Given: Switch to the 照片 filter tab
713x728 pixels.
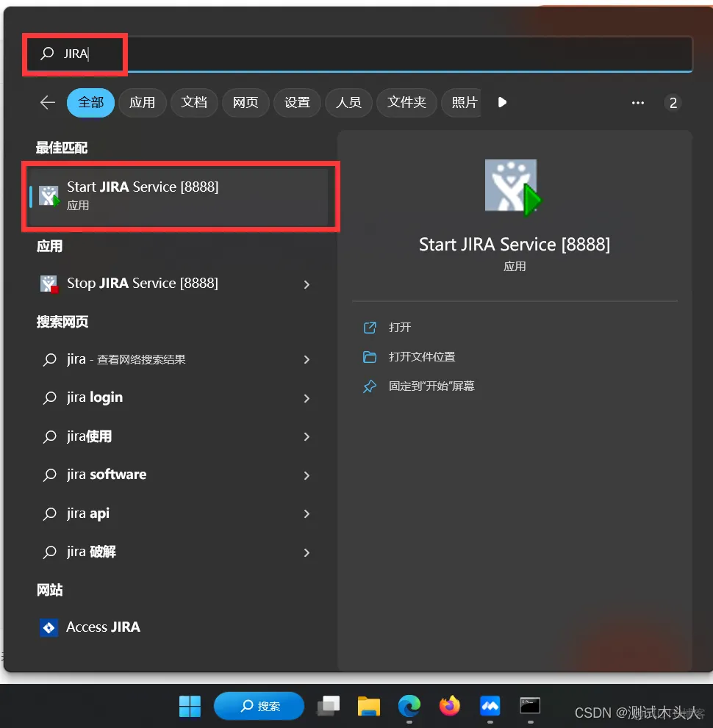Looking at the screenshot, I should (461, 103).
